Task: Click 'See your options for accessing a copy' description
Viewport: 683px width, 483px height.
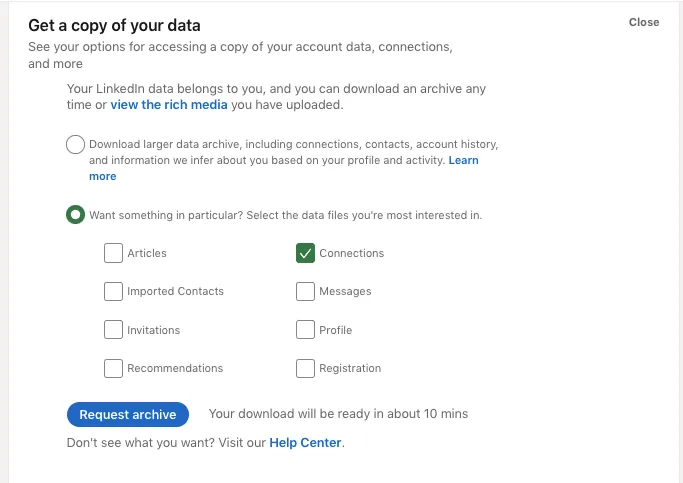Action: 240,55
